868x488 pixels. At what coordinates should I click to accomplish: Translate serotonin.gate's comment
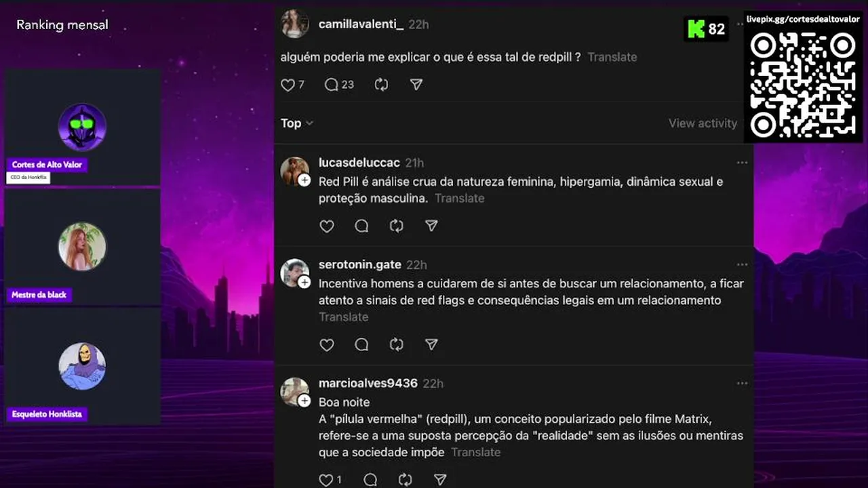(x=344, y=317)
